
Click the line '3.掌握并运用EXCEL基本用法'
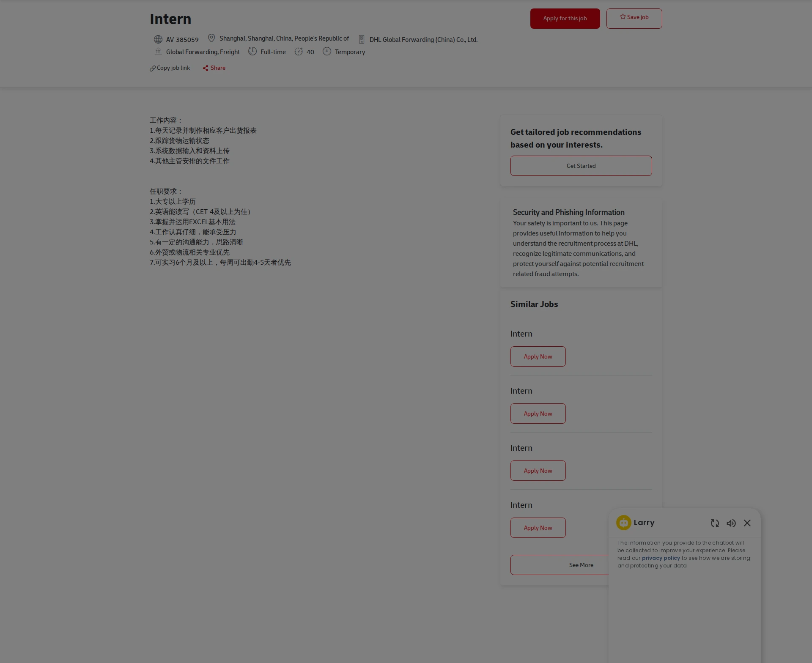click(x=192, y=222)
